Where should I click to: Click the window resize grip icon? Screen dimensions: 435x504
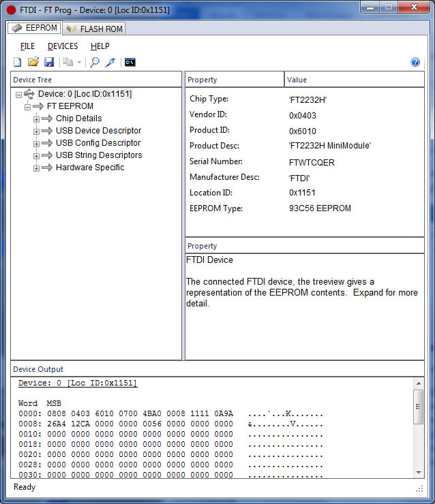419,489
